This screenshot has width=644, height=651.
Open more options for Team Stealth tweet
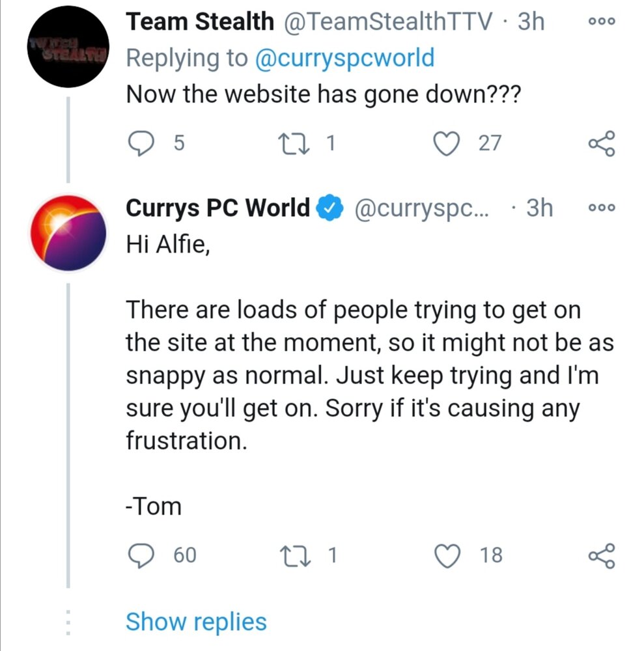tap(602, 21)
